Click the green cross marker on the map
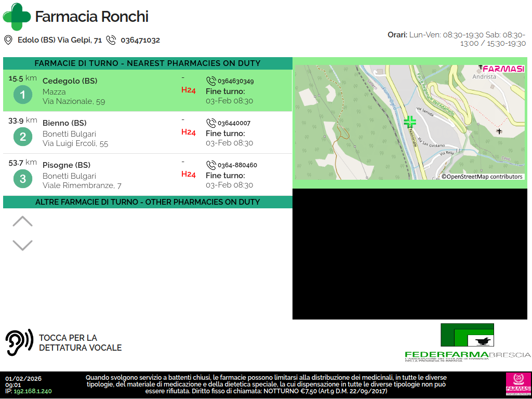 click(x=410, y=122)
